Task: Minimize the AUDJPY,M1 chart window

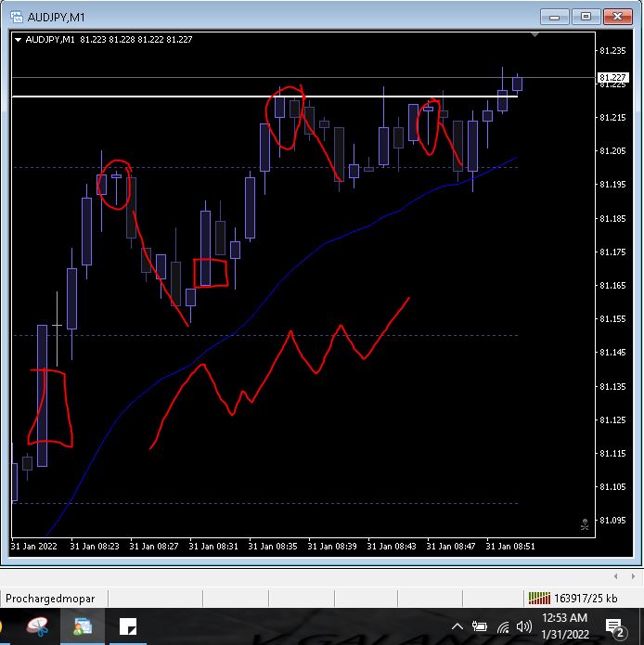Action: coord(554,18)
